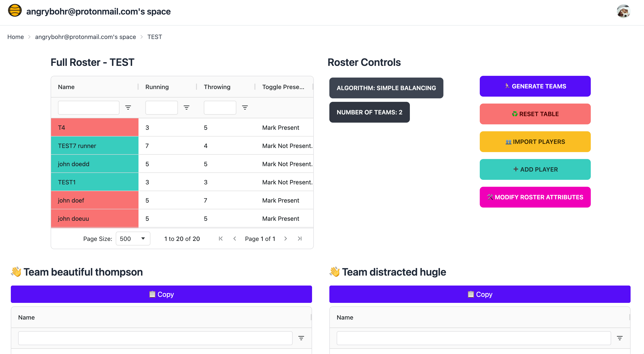Open the angrybohr@protonmail.com's space breadcrumb link
This screenshot has height=354, width=644.
[85, 37]
